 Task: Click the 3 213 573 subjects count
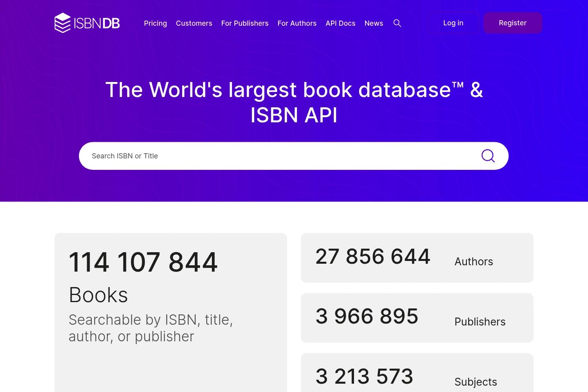[x=364, y=376]
